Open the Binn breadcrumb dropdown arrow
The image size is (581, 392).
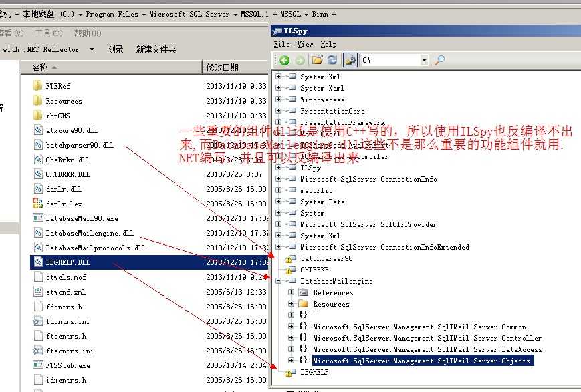pos(334,15)
